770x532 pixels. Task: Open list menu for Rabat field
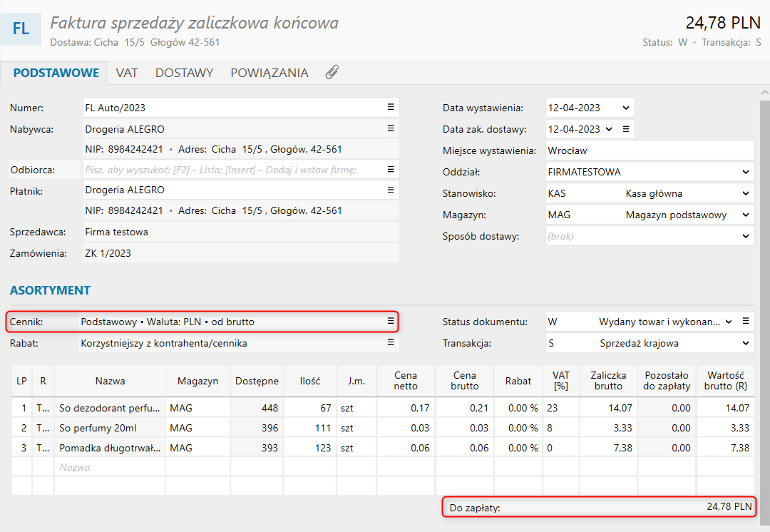390,343
